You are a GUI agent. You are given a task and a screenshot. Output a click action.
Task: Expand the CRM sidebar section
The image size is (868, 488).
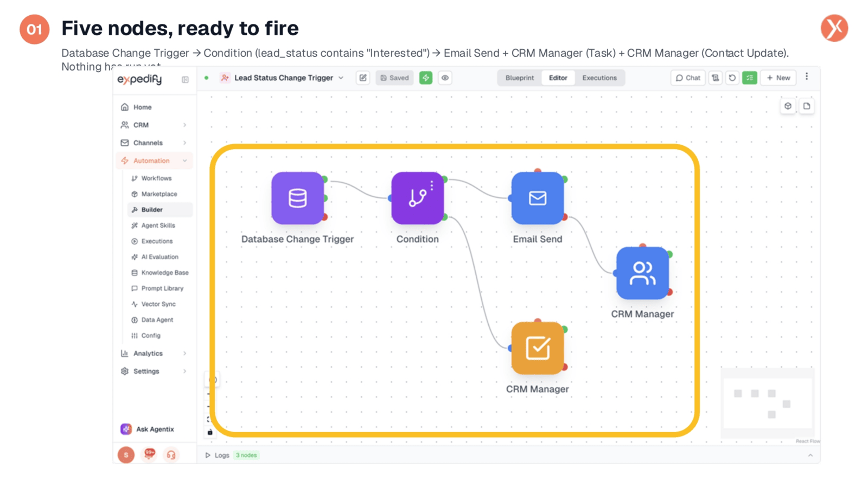(155, 125)
